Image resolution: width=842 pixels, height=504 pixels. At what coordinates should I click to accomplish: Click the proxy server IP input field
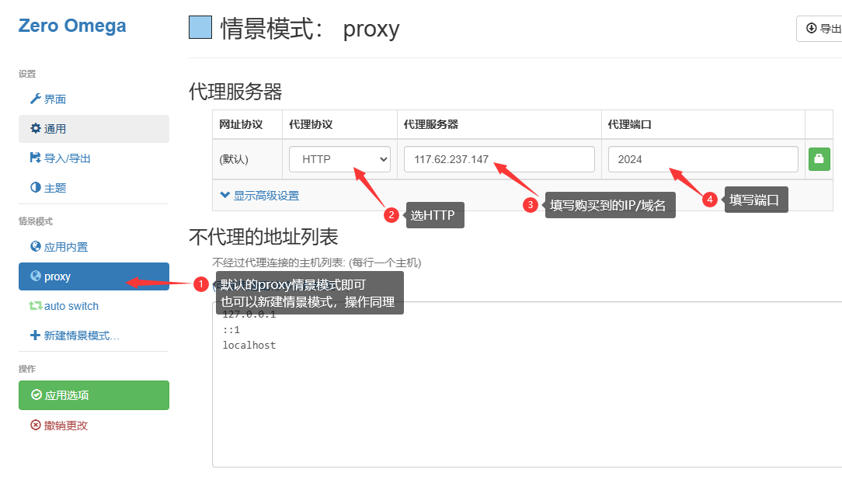tap(499, 159)
